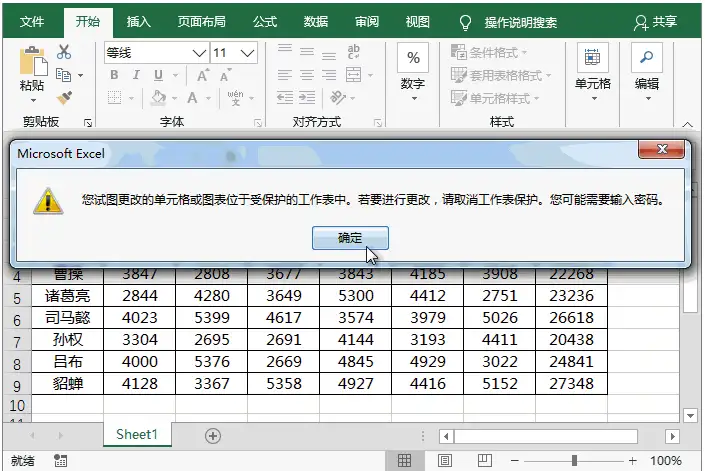The height and width of the screenshot is (471, 705).
Task: Select the Sheet1 sheet tab
Action: click(x=137, y=435)
